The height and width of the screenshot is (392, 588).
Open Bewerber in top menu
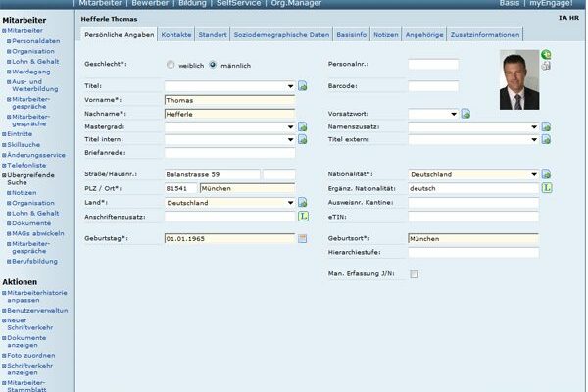coord(150,3)
